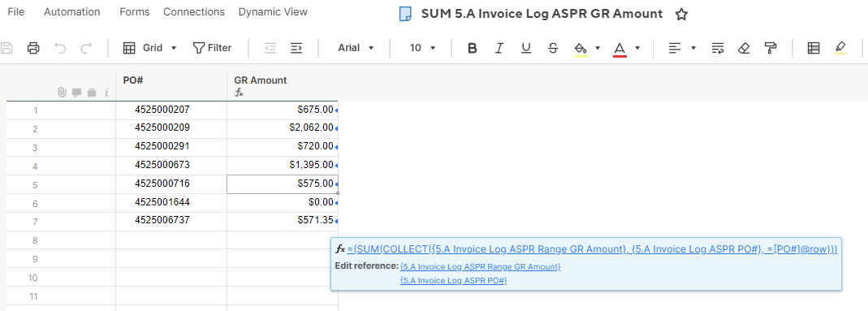Select the $575.00 cell
The height and width of the screenshot is (311, 868).
point(283,184)
